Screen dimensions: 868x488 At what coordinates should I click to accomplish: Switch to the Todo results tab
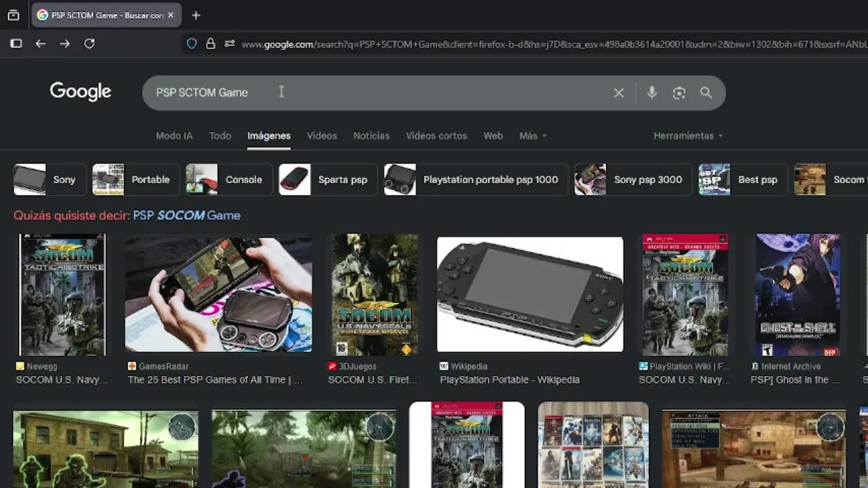(220, 136)
